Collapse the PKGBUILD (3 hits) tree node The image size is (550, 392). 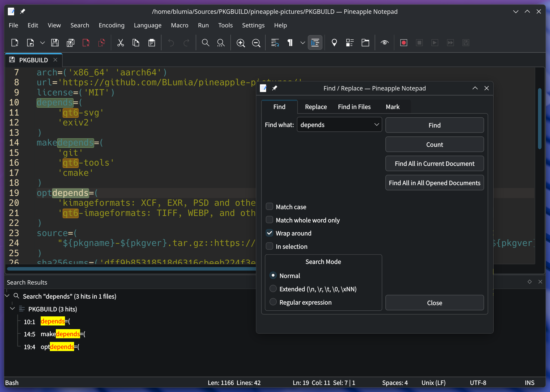pyautogui.click(x=12, y=309)
